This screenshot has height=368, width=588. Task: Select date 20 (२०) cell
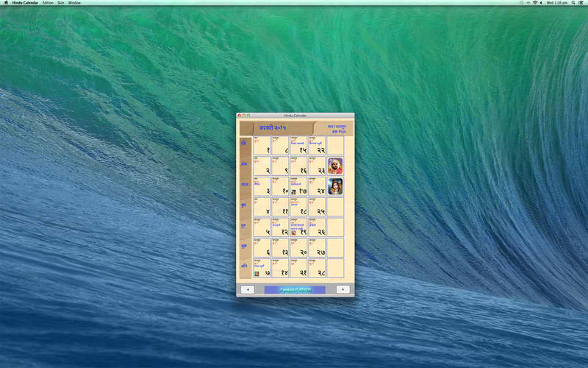tap(298, 248)
